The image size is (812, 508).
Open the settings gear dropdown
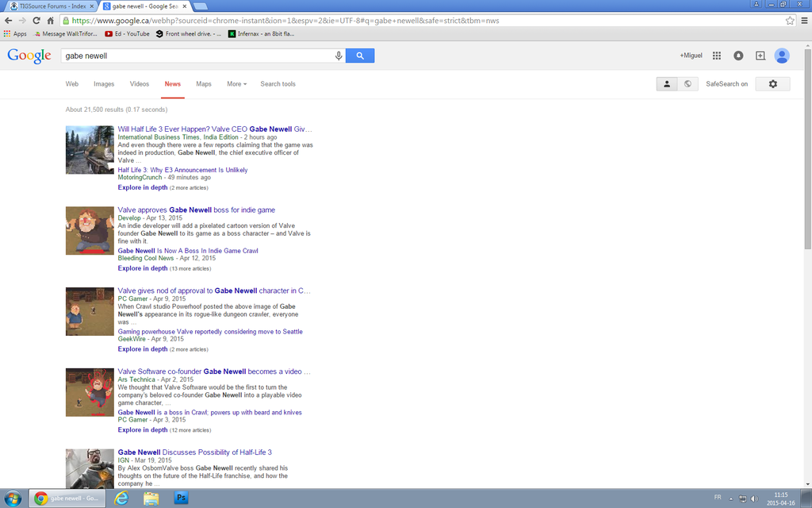(x=772, y=84)
